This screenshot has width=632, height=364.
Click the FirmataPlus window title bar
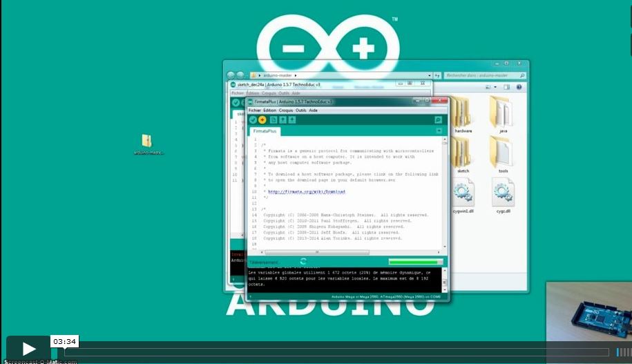[x=331, y=102]
